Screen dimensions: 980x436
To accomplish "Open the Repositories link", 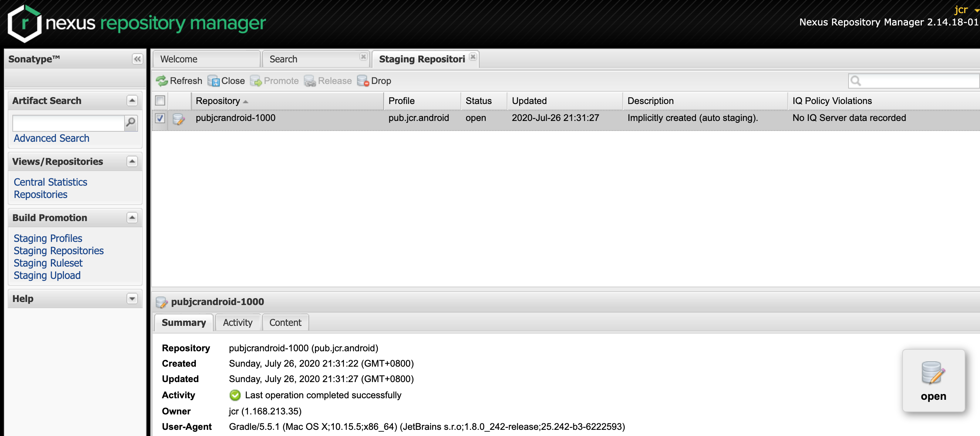I will 40,194.
